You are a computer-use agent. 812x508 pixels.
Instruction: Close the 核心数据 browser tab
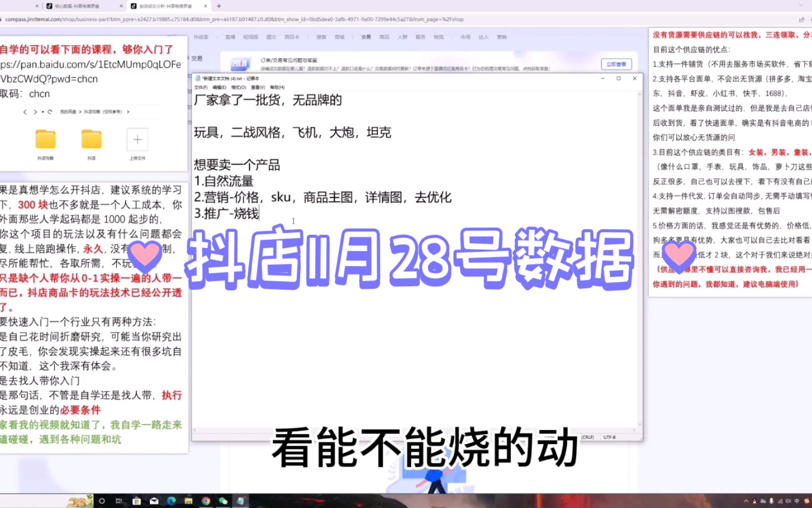[x=121, y=6]
